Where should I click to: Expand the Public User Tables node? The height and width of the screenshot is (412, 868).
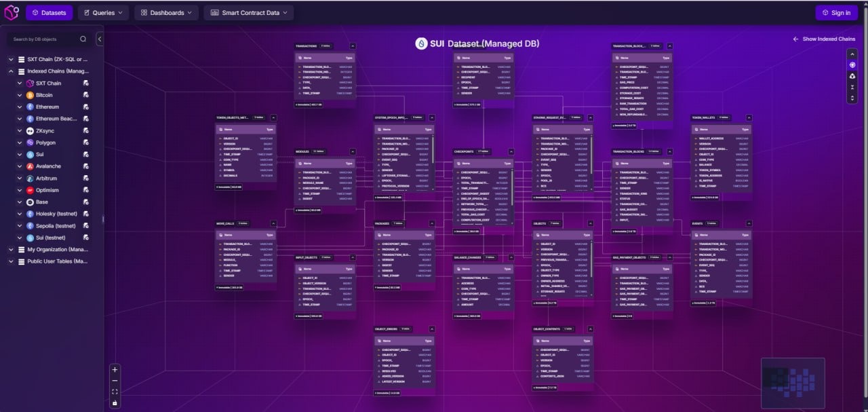click(11, 261)
